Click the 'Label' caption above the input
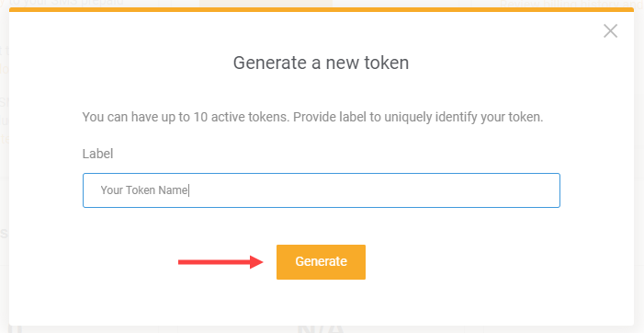Viewport: 644px width, 333px height. 97,154
